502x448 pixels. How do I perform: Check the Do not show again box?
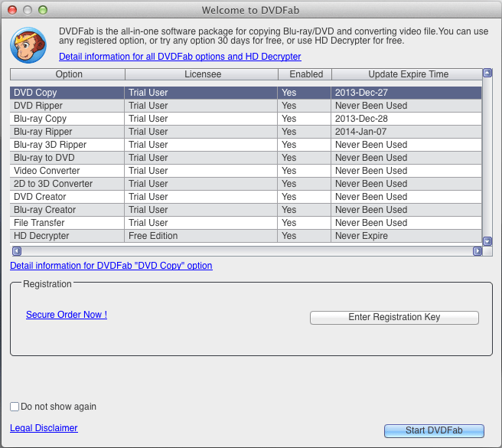pyautogui.click(x=15, y=407)
